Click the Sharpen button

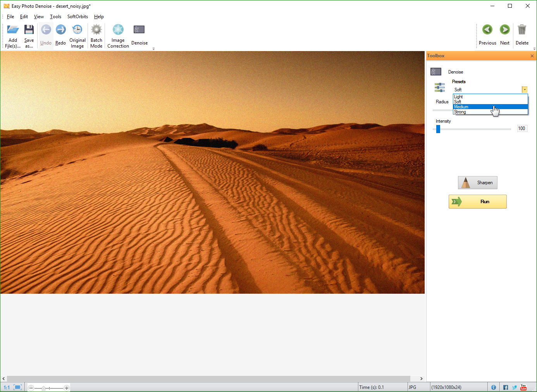(x=478, y=183)
